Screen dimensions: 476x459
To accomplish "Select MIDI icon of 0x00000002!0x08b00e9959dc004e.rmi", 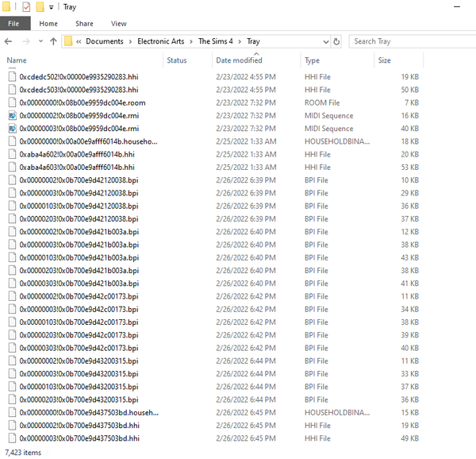I will (12, 115).
